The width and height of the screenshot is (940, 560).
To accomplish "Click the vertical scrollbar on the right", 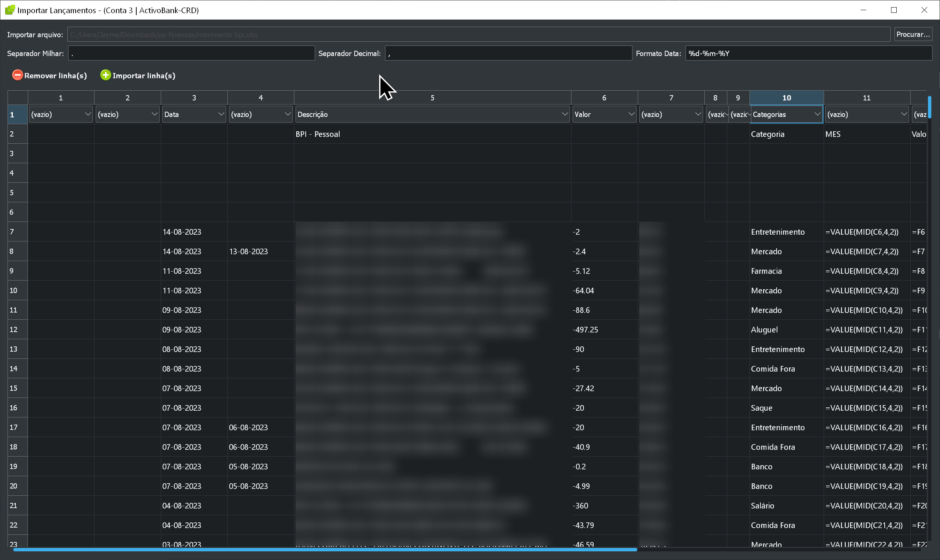I will pos(929,108).
